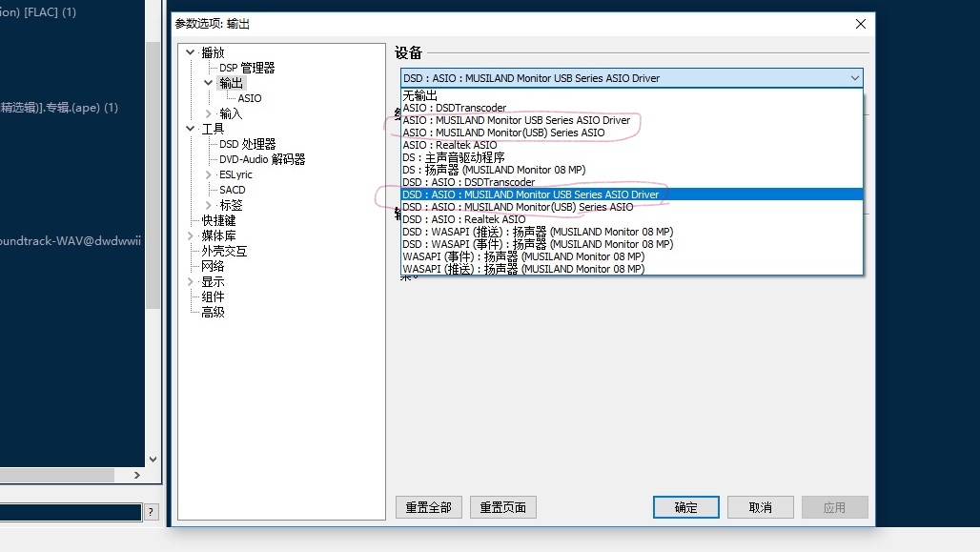Close the preferences dialog with the X
This screenshot has width=980, height=552.
860,24
